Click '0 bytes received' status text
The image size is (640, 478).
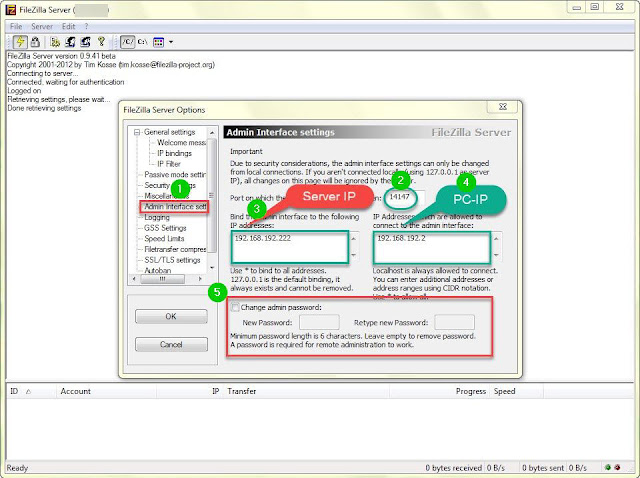[x=453, y=468]
